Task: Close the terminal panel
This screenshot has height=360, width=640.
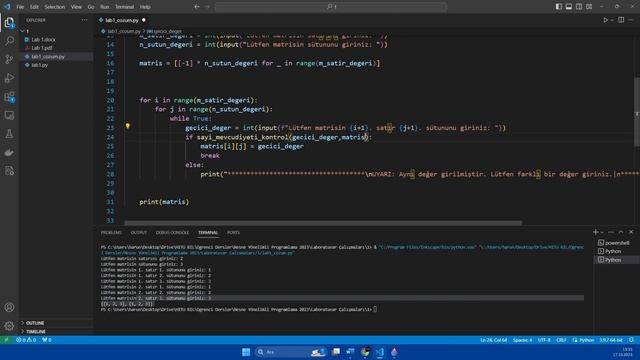Action: pyautogui.click(x=631, y=232)
